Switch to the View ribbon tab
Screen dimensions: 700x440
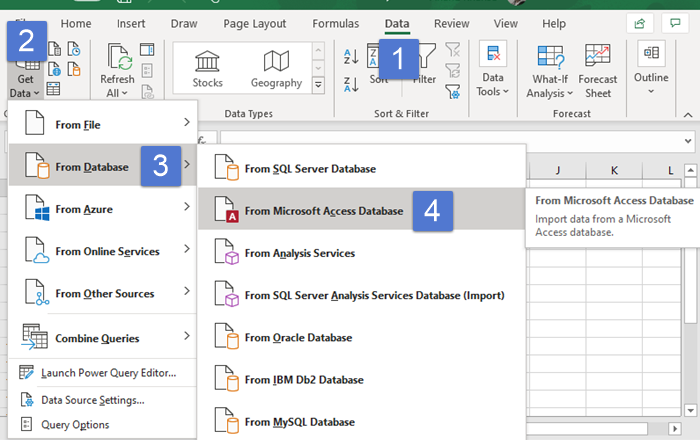click(x=505, y=24)
